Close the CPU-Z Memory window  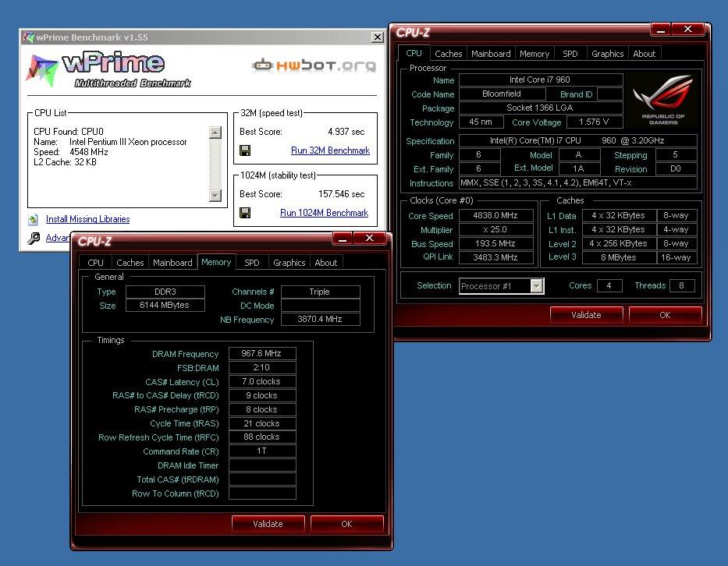pos(370,239)
